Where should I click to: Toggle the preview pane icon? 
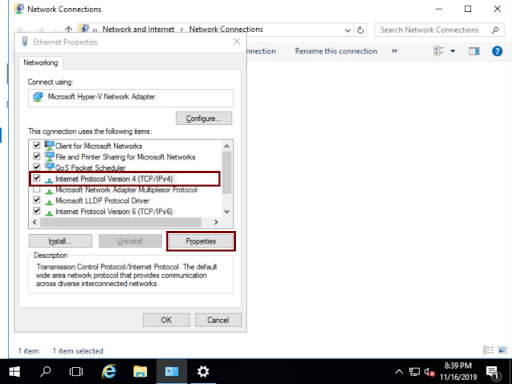pos(474,51)
